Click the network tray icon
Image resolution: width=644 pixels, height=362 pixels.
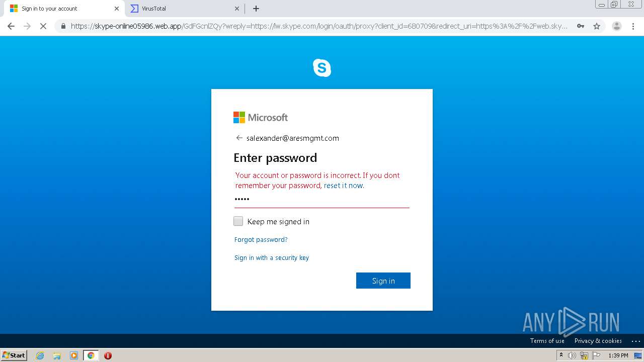584,355
